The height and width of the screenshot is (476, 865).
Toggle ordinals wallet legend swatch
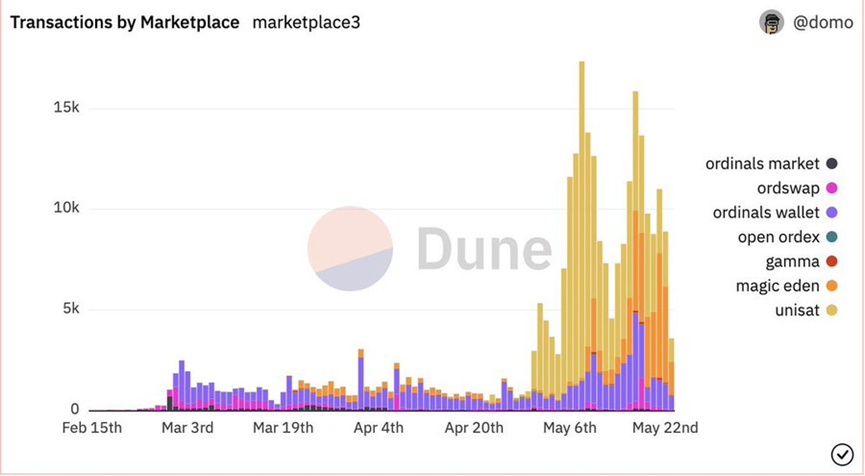(831, 212)
